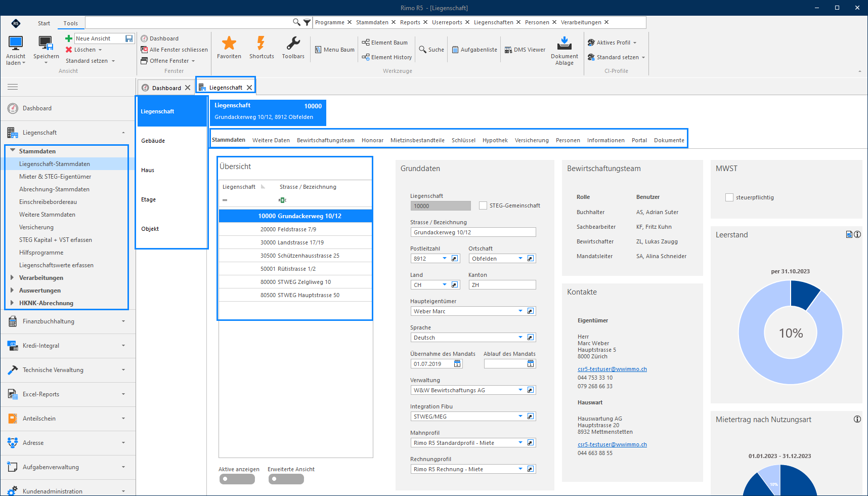Click the Hauswart email link
The height and width of the screenshot is (496, 868).
coord(612,444)
